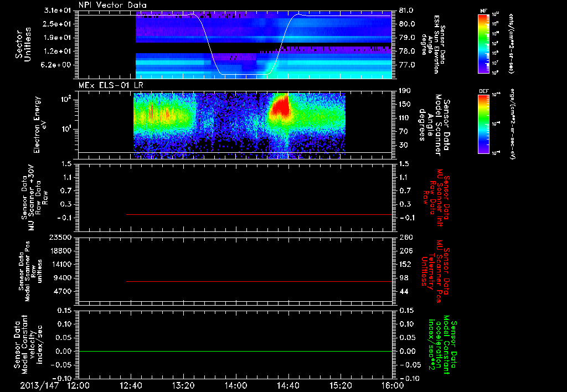567x392 pixels.
Task: Click the 'MU Scanner +30V Raw Data' axis label
Action: pyautogui.click(x=35, y=198)
